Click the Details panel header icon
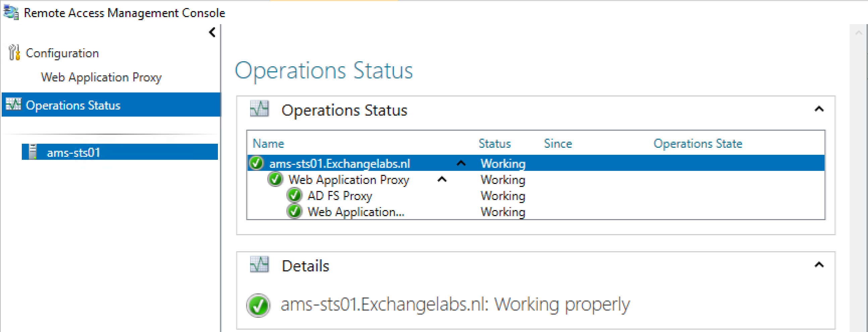The image size is (868, 332). click(259, 265)
